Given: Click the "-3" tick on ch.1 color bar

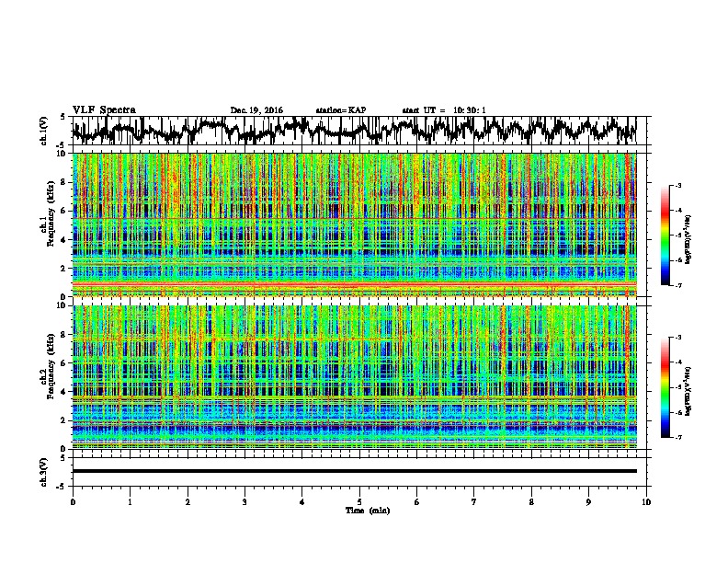Looking at the screenshot, I should click(677, 185).
